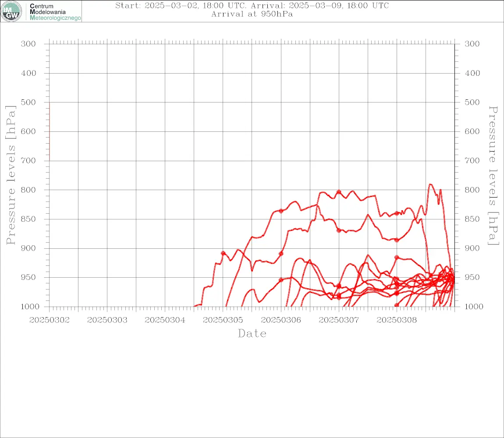Click the right axis 500 label
504x438 pixels.
(x=472, y=102)
